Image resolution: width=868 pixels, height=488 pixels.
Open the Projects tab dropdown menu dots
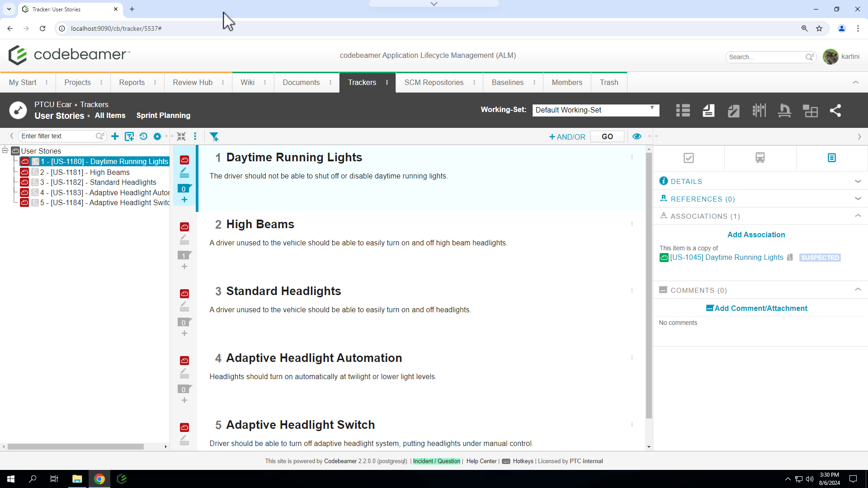click(x=101, y=83)
